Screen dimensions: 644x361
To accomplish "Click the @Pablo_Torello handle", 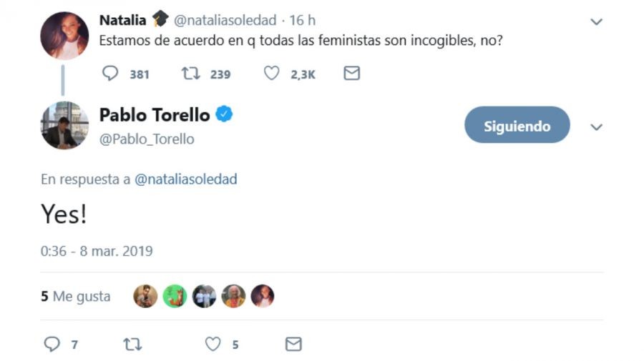I will click(x=147, y=139).
